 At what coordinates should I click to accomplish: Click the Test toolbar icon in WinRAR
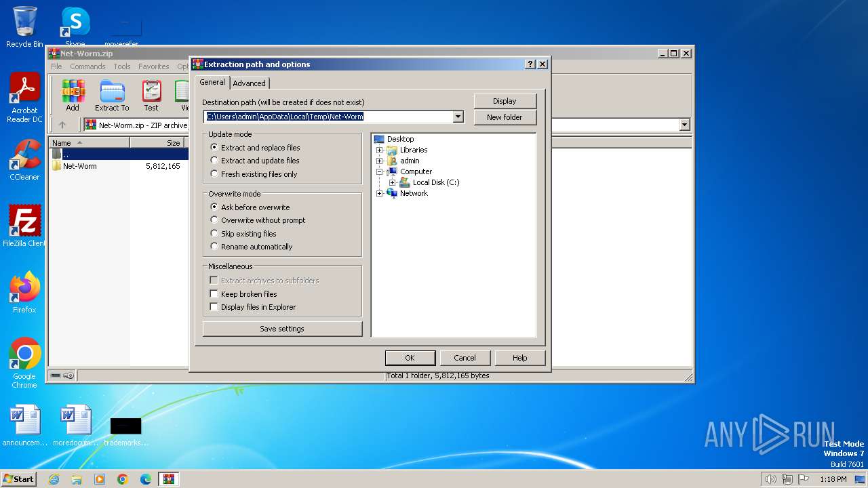pos(151,96)
